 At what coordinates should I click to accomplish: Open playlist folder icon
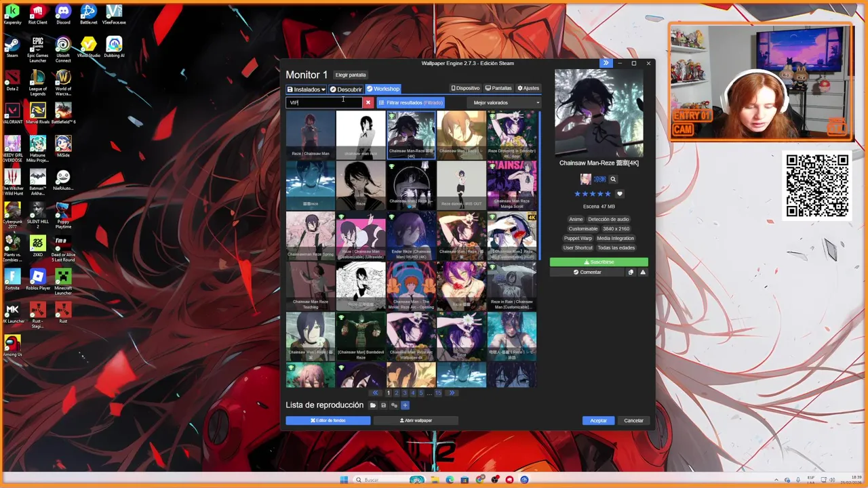(372, 405)
